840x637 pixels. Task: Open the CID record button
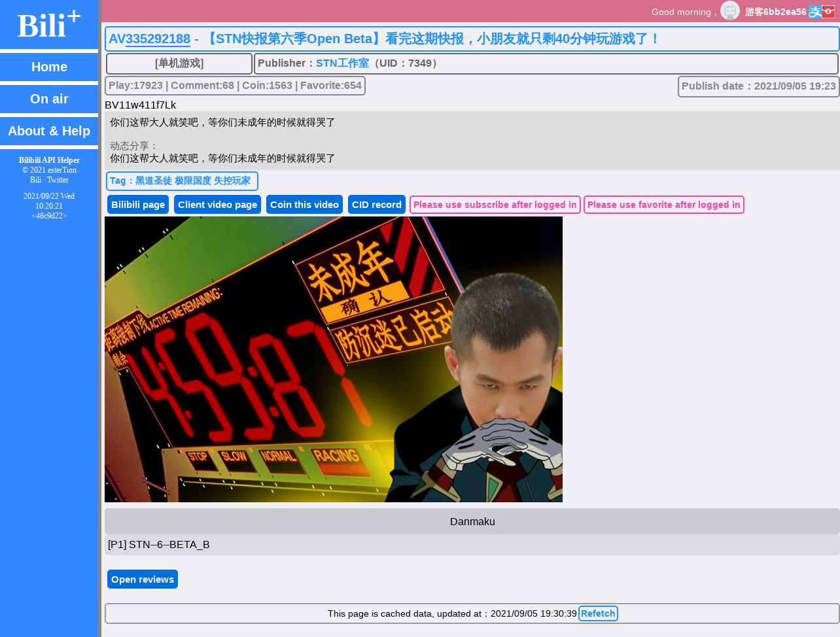(377, 205)
